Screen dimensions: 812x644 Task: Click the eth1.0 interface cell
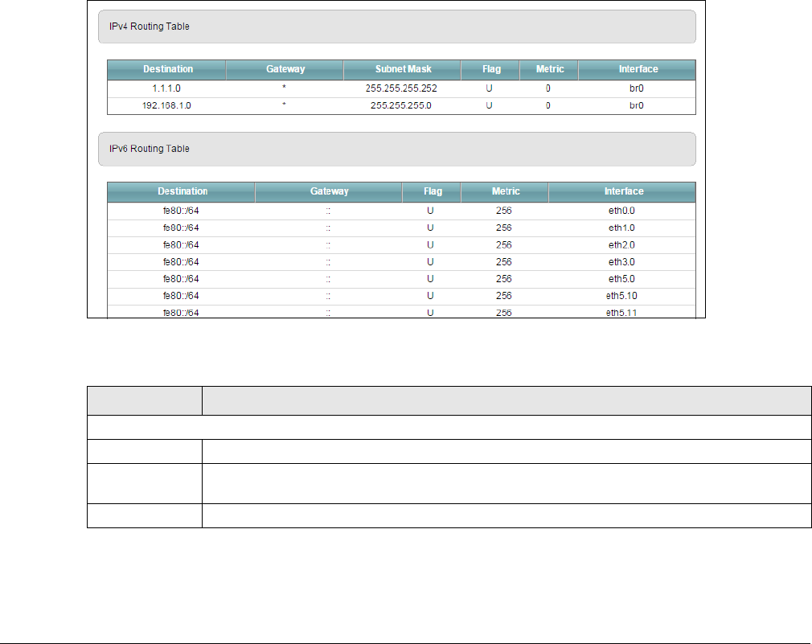click(621, 228)
